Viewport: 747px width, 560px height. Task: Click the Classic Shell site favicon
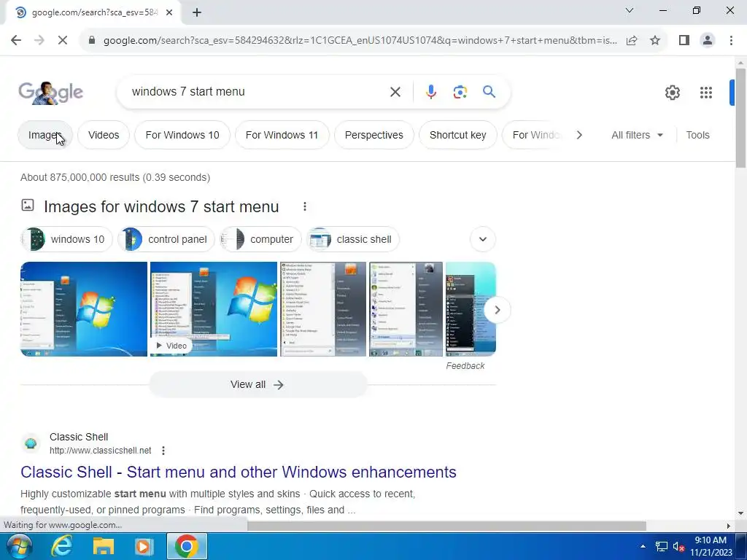coord(31,443)
